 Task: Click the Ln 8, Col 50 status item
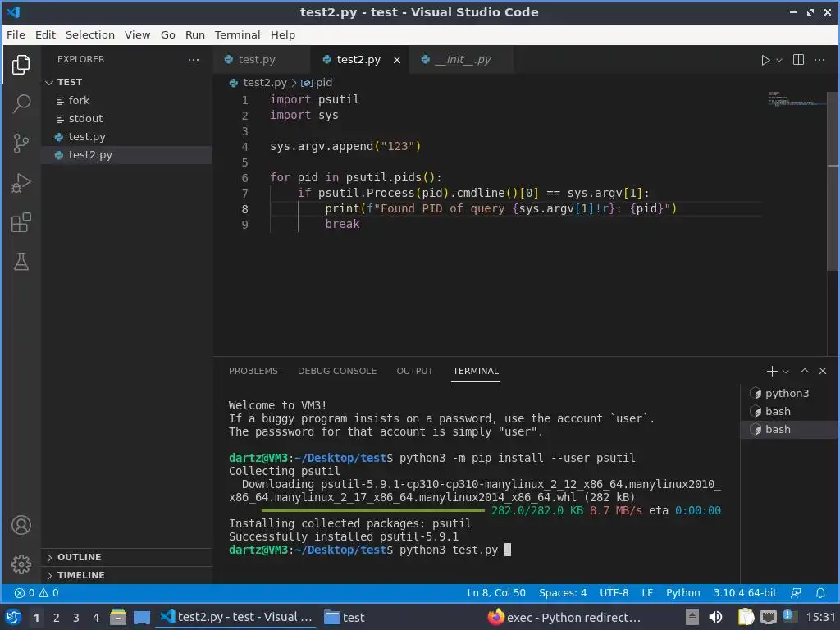(496, 593)
